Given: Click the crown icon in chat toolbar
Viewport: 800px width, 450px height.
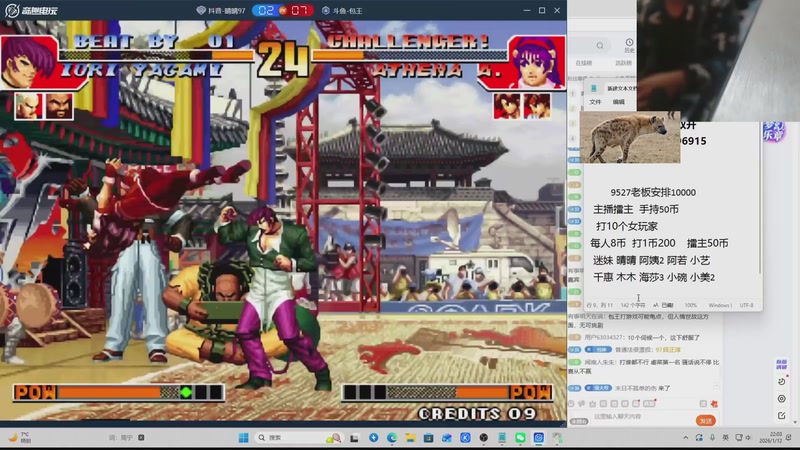Looking at the screenshot, I should [x=592, y=404].
